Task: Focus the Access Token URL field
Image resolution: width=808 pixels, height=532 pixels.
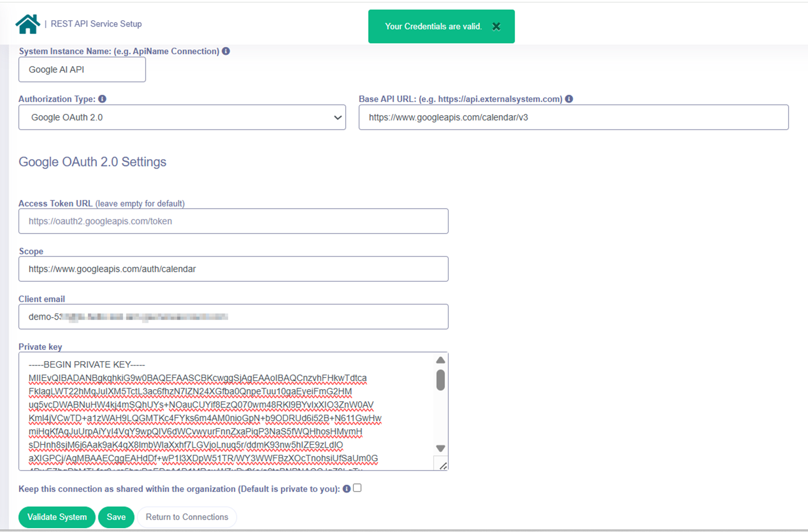Action: click(x=233, y=221)
